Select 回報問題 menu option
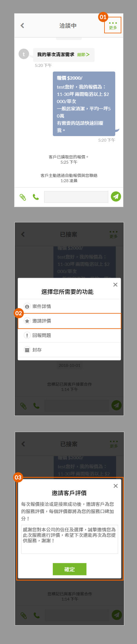 [69, 335]
